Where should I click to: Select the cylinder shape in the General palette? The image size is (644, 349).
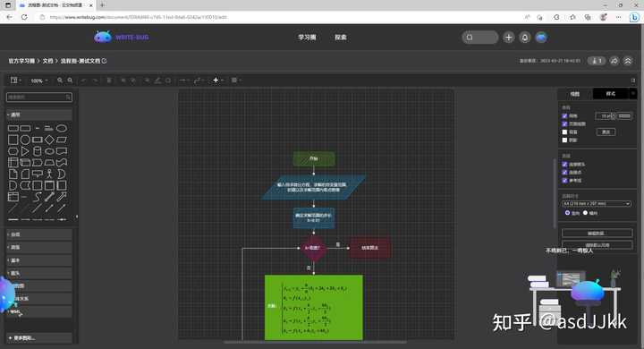(38, 151)
